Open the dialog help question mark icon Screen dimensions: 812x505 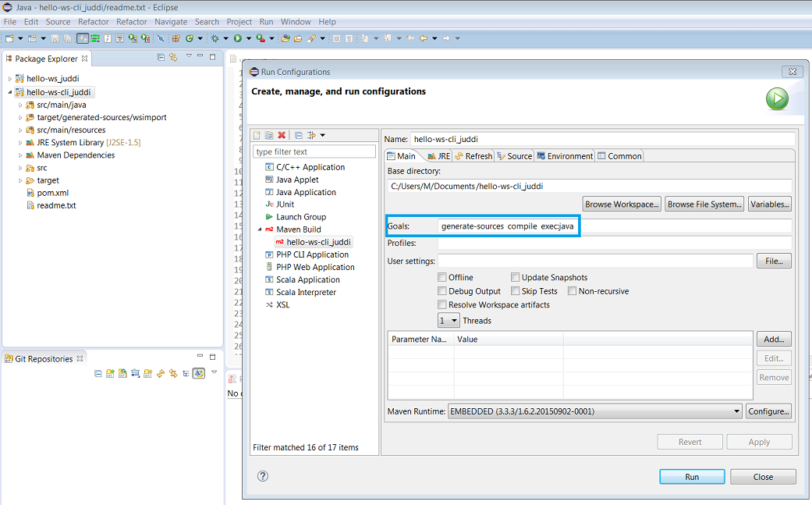[x=263, y=476]
